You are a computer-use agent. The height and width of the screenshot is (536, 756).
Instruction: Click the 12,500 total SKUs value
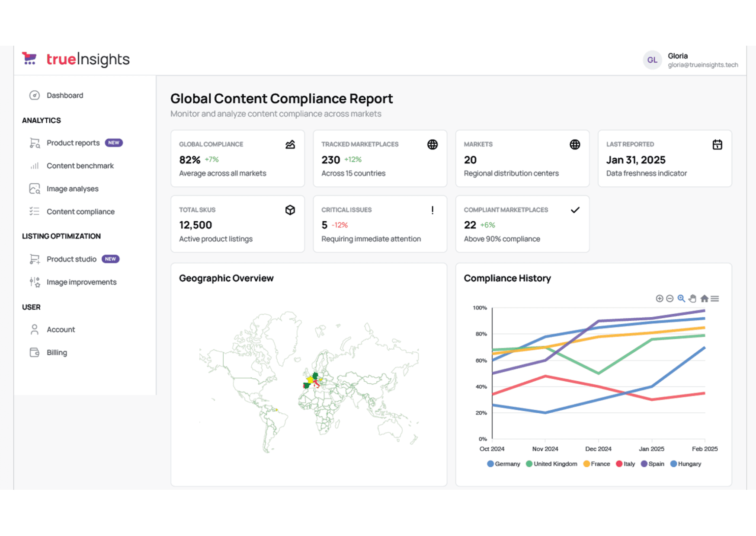195,225
